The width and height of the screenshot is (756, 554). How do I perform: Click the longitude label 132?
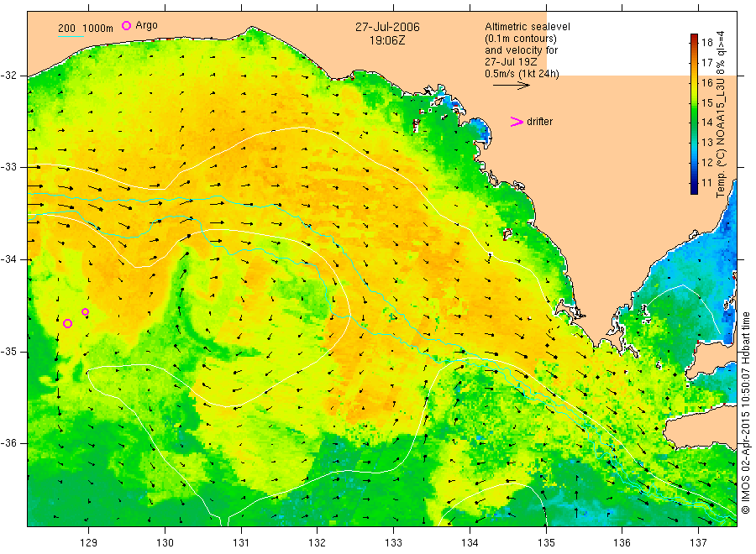click(x=318, y=543)
